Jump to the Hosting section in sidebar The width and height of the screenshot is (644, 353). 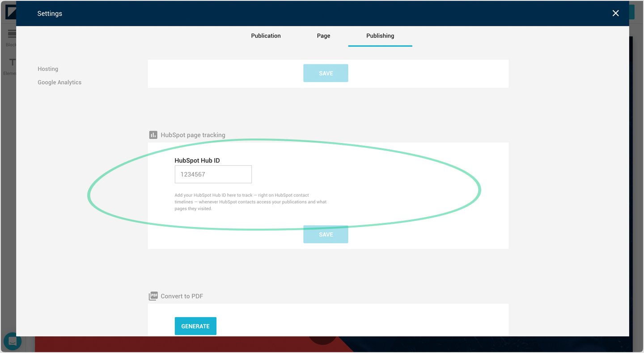[x=48, y=69]
